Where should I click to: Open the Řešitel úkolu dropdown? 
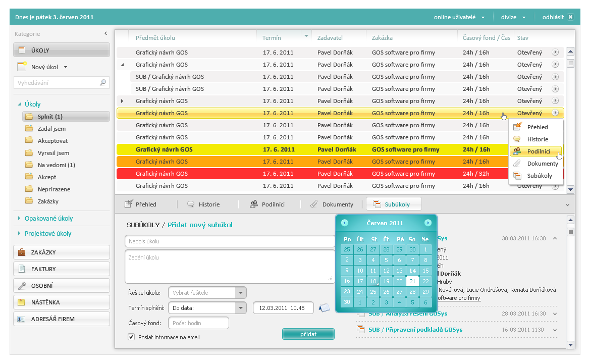pyautogui.click(x=241, y=293)
